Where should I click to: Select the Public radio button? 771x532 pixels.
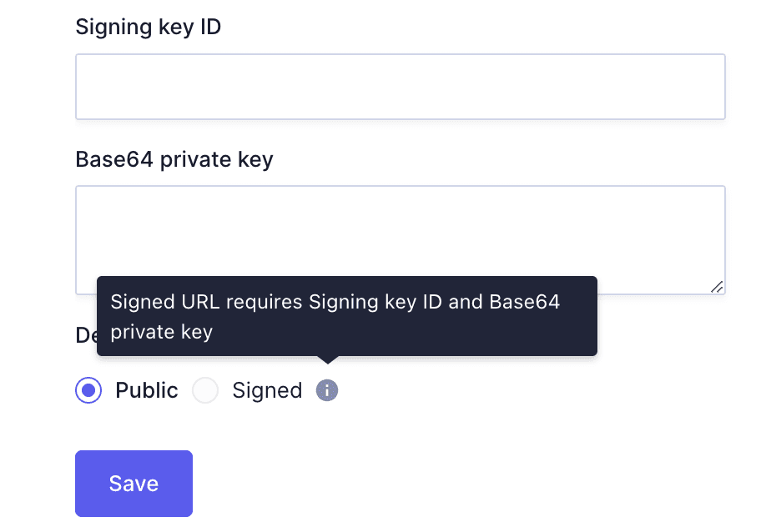(88, 390)
